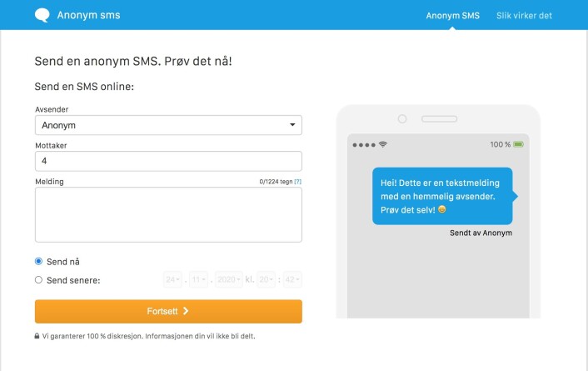Open the day dropdown showing 24
588x371 pixels.
pyautogui.click(x=172, y=280)
